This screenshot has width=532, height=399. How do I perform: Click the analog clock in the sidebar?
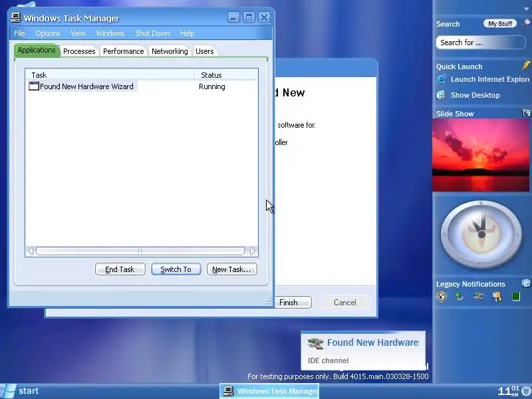coord(481,234)
